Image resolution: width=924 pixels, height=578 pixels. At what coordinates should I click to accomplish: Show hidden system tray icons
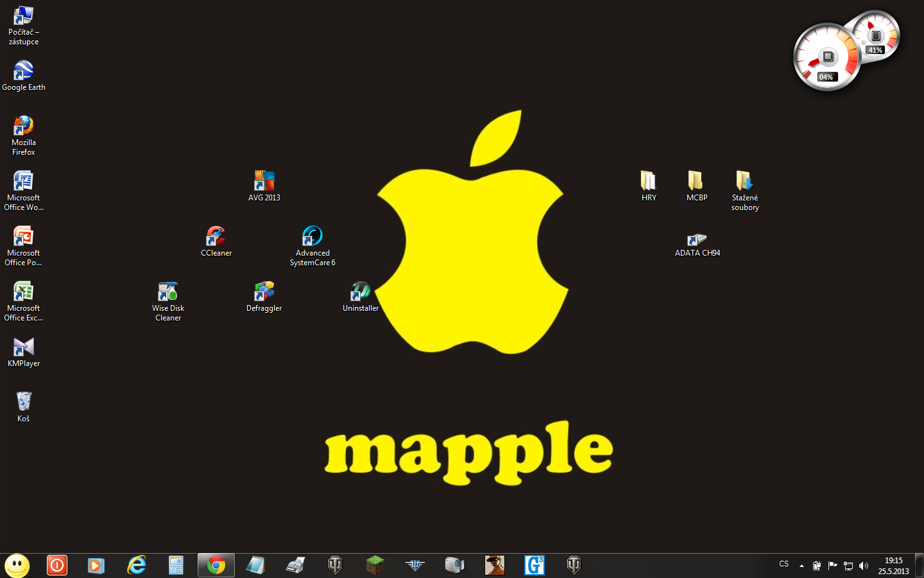pyautogui.click(x=801, y=566)
